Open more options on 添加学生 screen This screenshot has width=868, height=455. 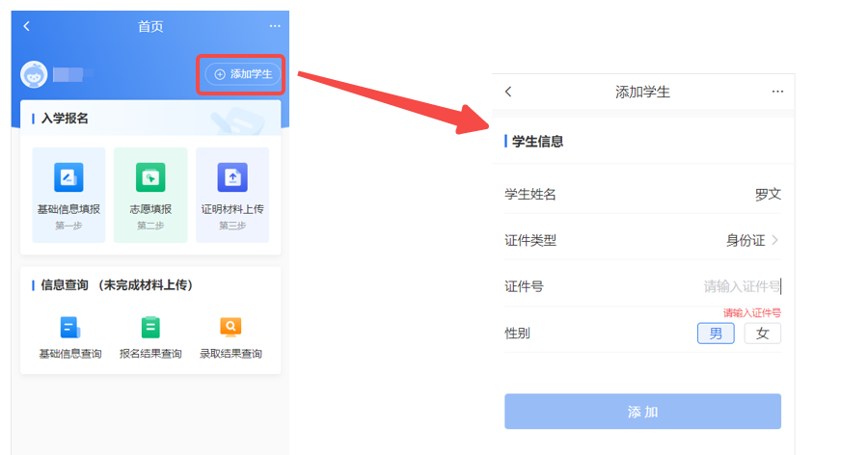point(777,92)
